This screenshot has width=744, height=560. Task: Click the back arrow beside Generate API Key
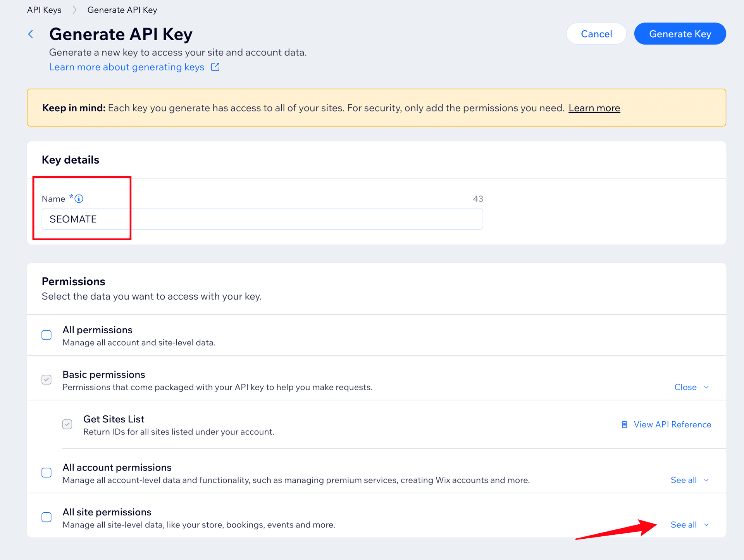pos(31,34)
